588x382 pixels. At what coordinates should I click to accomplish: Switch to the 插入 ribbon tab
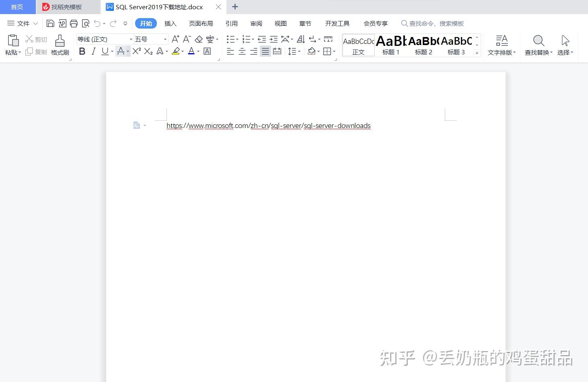(x=171, y=23)
